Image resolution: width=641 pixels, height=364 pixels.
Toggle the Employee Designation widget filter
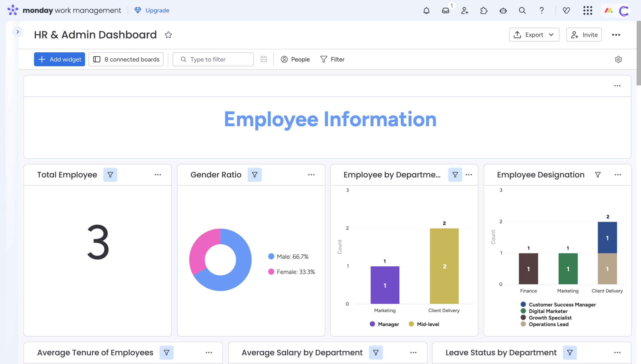[x=598, y=175]
